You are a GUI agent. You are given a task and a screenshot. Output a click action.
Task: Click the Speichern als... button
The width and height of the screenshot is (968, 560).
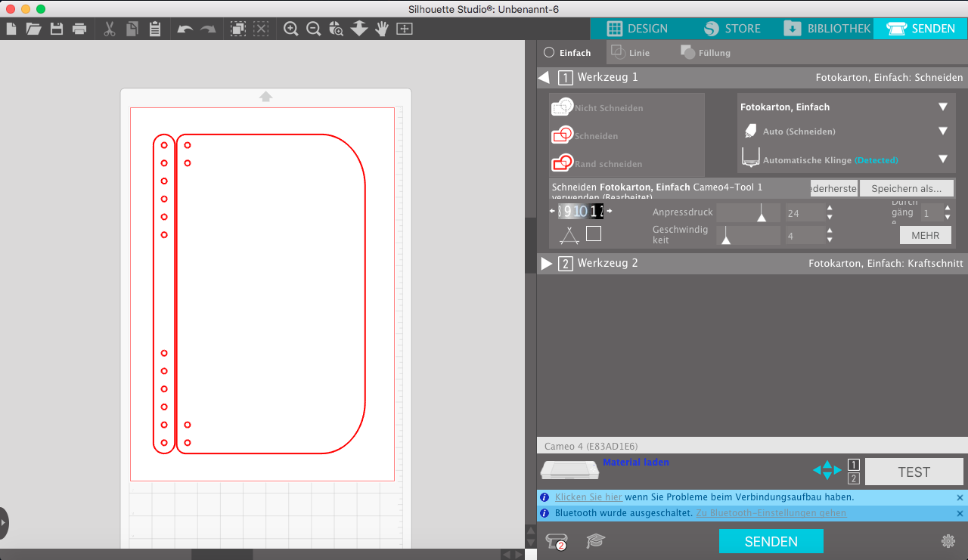click(x=907, y=188)
